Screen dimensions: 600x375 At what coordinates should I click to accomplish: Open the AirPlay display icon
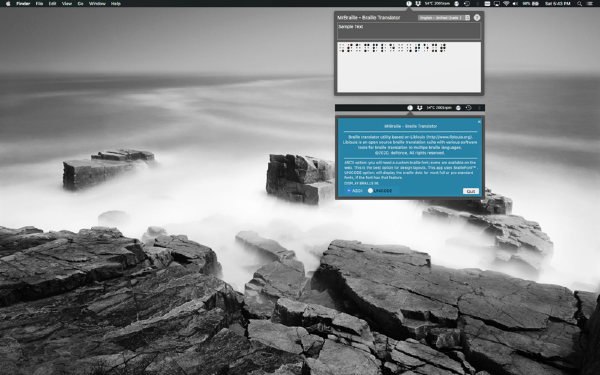coord(497,3)
